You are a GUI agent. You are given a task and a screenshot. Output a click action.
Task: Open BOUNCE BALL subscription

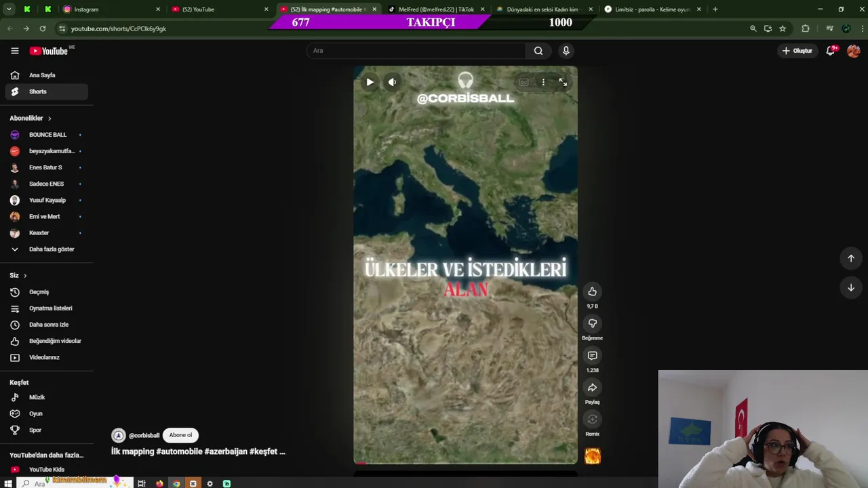47,135
